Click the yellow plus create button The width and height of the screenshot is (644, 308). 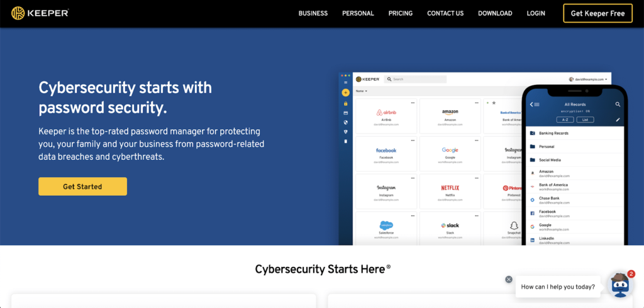pos(345,93)
